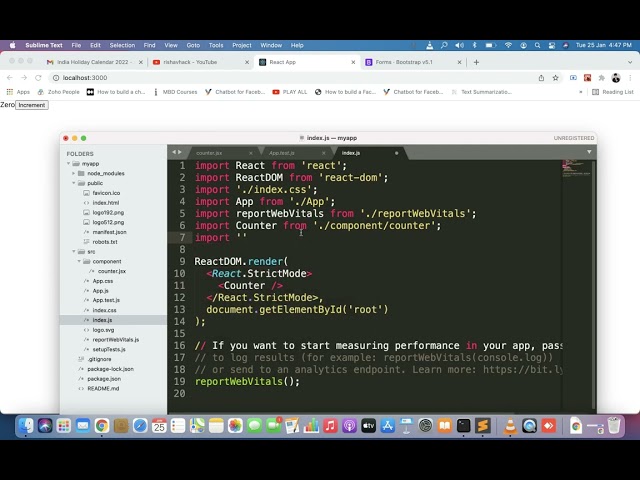The width and height of the screenshot is (640, 480).
Task: Switch to counter.jsx editor tab
Action: 221,153
